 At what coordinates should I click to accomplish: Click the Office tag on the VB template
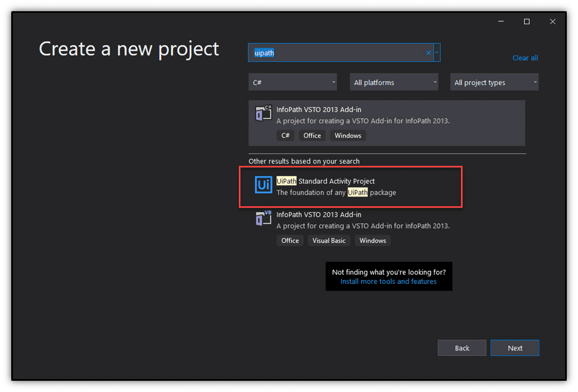(290, 240)
